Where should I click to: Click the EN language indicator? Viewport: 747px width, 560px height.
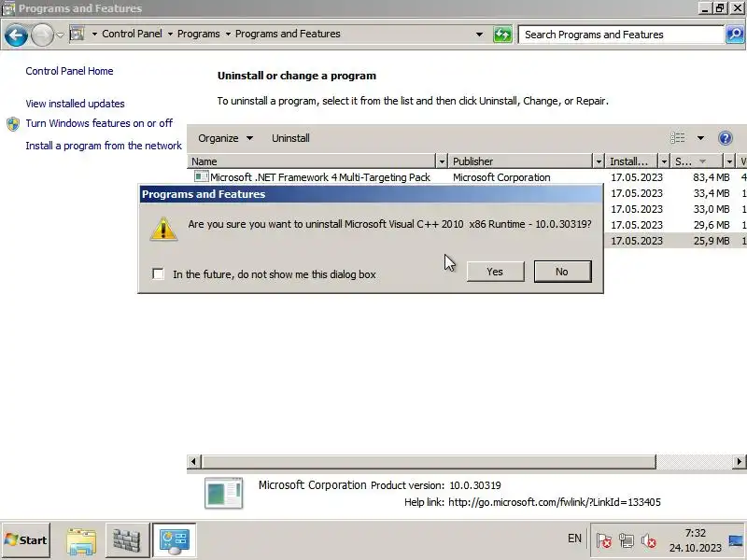(x=574, y=539)
